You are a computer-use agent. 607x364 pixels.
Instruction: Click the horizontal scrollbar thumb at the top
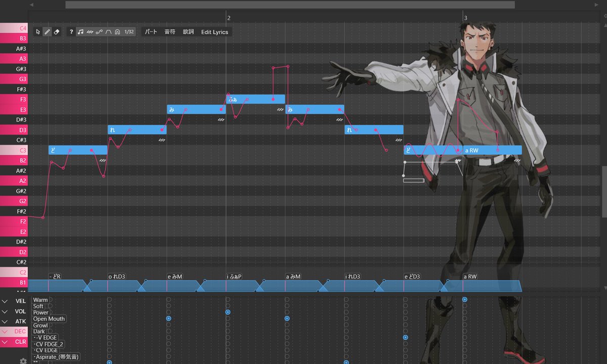290,5
